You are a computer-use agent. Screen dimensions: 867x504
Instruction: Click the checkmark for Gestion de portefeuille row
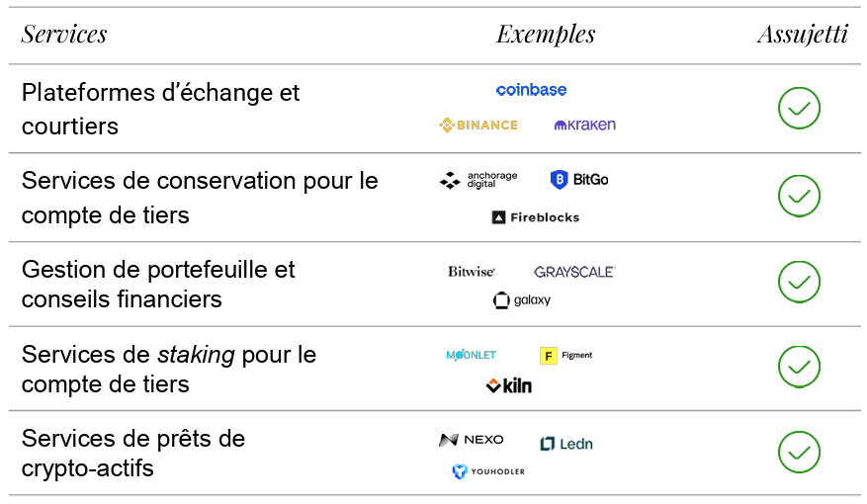click(799, 283)
